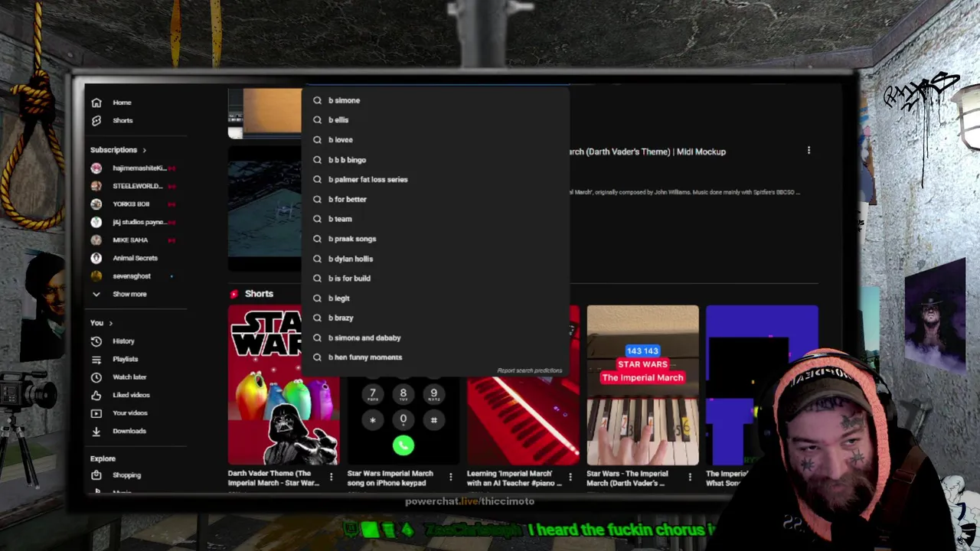The width and height of the screenshot is (980, 551).
Task: Open options for iPhone keypad short
Action: tap(450, 478)
